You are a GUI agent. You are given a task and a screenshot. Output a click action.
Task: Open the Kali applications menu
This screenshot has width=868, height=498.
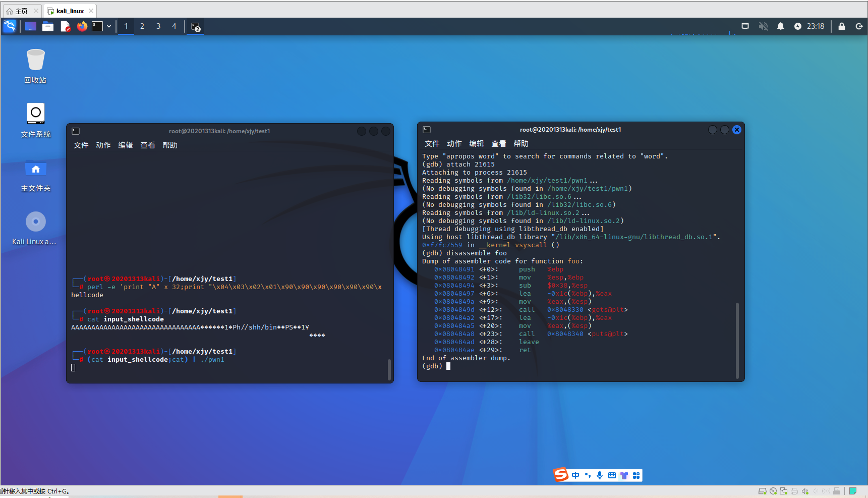click(10, 26)
